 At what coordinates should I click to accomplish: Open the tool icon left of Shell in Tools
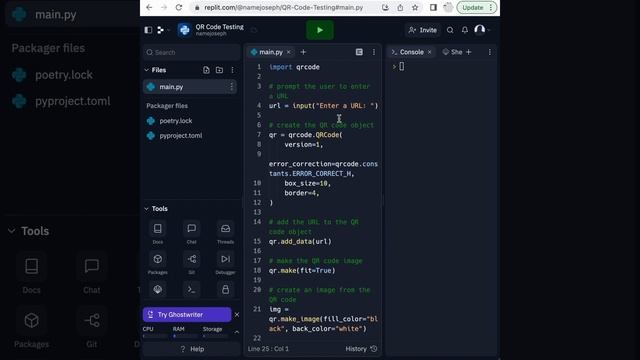[x=158, y=289]
